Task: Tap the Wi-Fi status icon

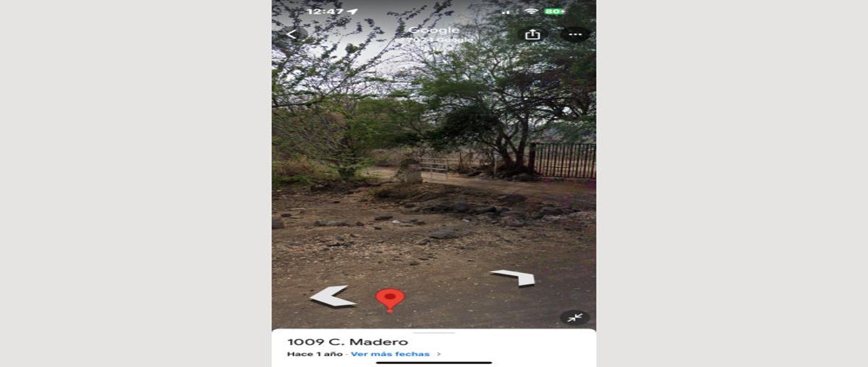Action: coord(531,12)
